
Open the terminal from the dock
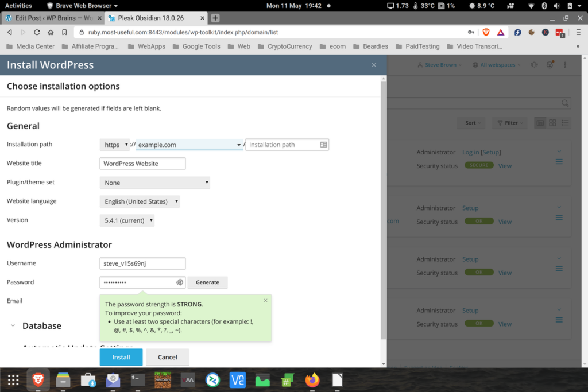pos(138,380)
